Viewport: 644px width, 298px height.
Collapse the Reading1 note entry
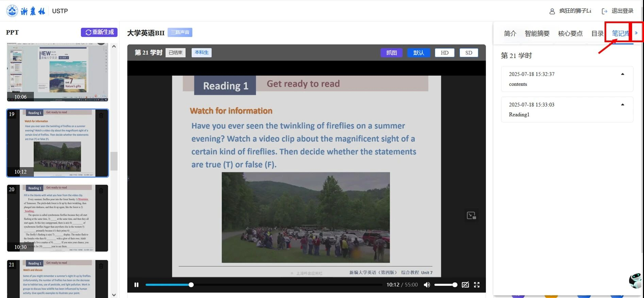[x=623, y=105]
